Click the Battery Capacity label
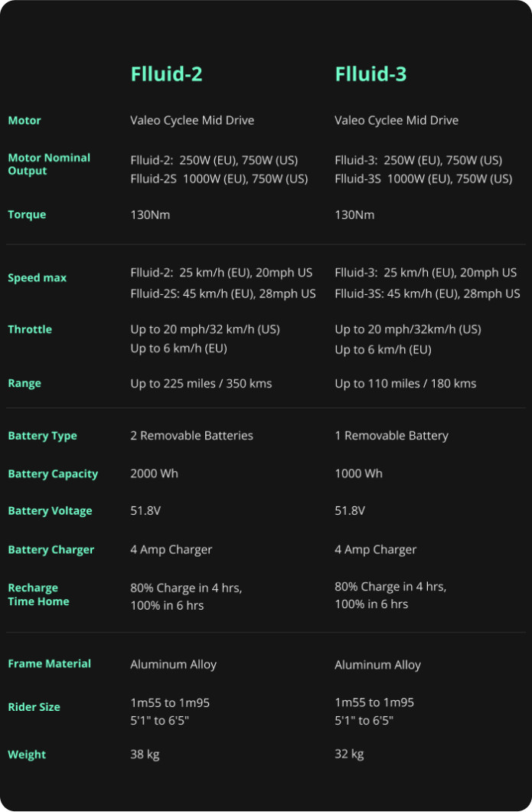532x812 pixels. pos(53,474)
